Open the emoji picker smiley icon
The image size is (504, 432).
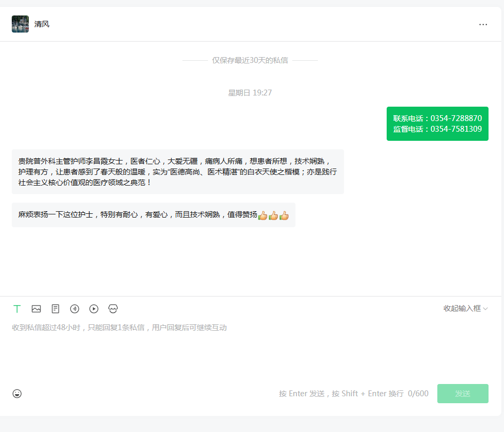click(17, 394)
